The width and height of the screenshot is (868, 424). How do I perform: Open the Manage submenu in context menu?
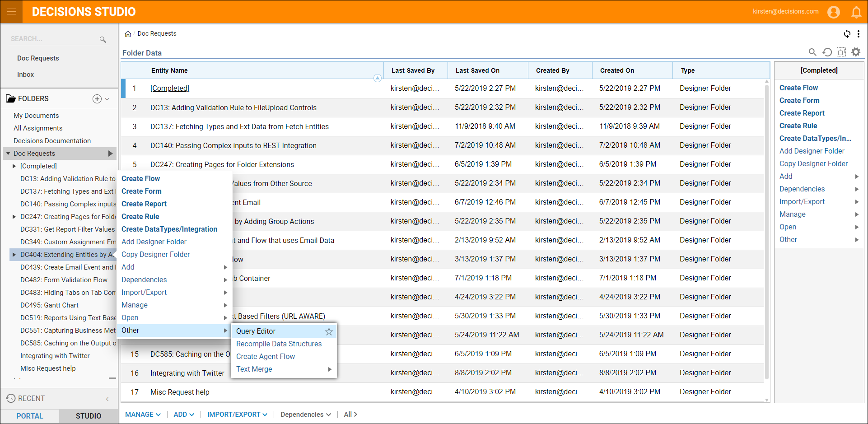click(174, 305)
